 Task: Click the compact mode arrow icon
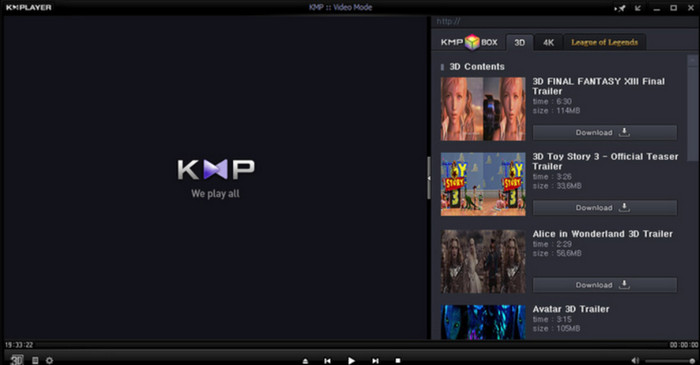tap(638, 8)
